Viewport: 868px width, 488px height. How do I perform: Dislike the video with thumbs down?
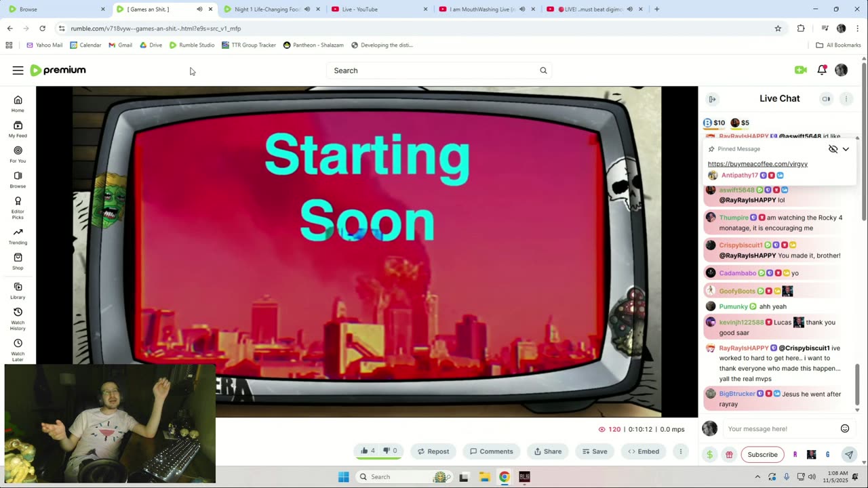(390, 451)
